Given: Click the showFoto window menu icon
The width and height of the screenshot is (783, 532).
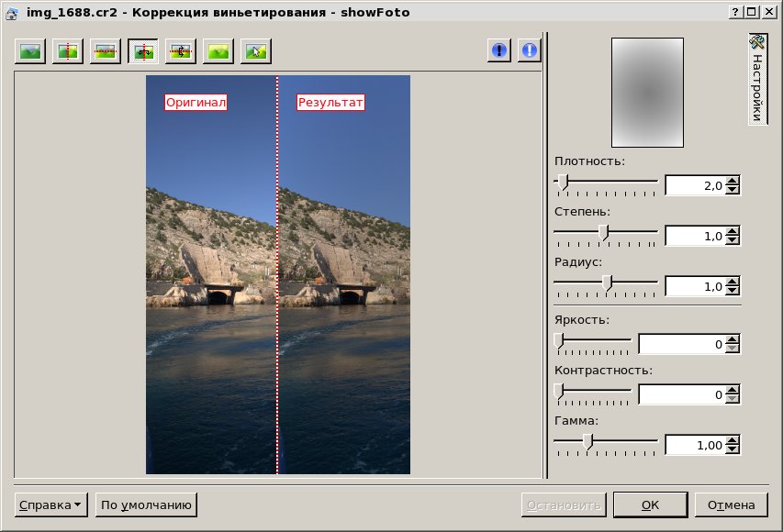Looking at the screenshot, I should (12, 13).
